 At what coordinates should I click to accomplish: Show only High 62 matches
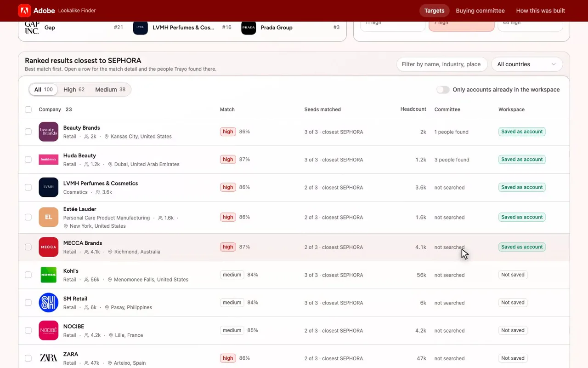[x=74, y=90]
